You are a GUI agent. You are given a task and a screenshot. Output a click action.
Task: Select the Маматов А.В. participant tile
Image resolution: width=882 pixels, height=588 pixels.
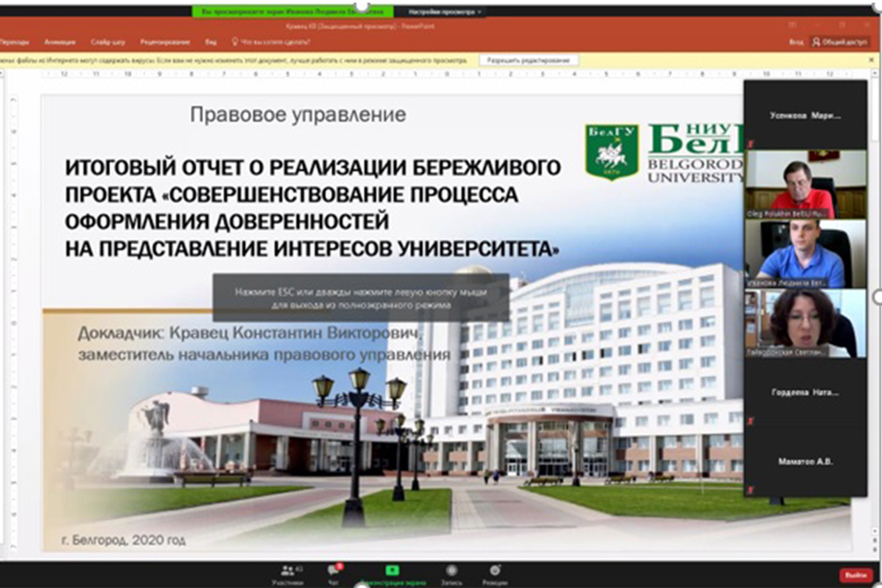(x=805, y=461)
